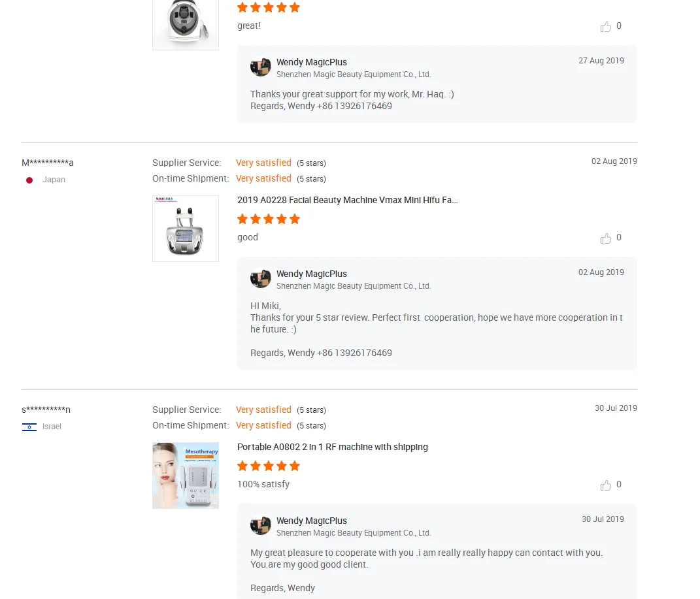Click the Japan flag icon
The height and width of the screenshot is (599, 700).
(x=29, y=180)
